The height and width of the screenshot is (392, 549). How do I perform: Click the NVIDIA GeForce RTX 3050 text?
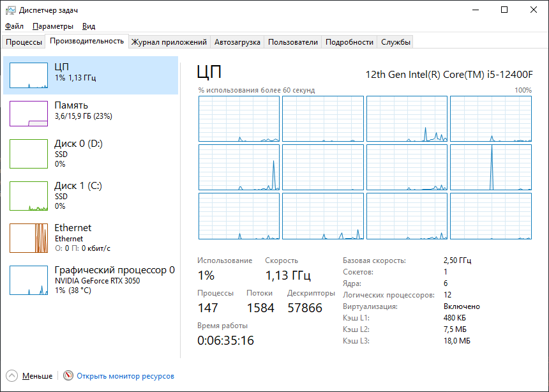(x=97, y=281)
